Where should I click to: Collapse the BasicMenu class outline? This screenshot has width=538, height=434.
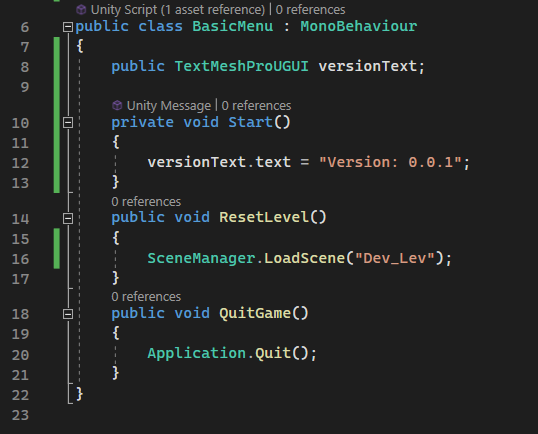pos(68,27)
